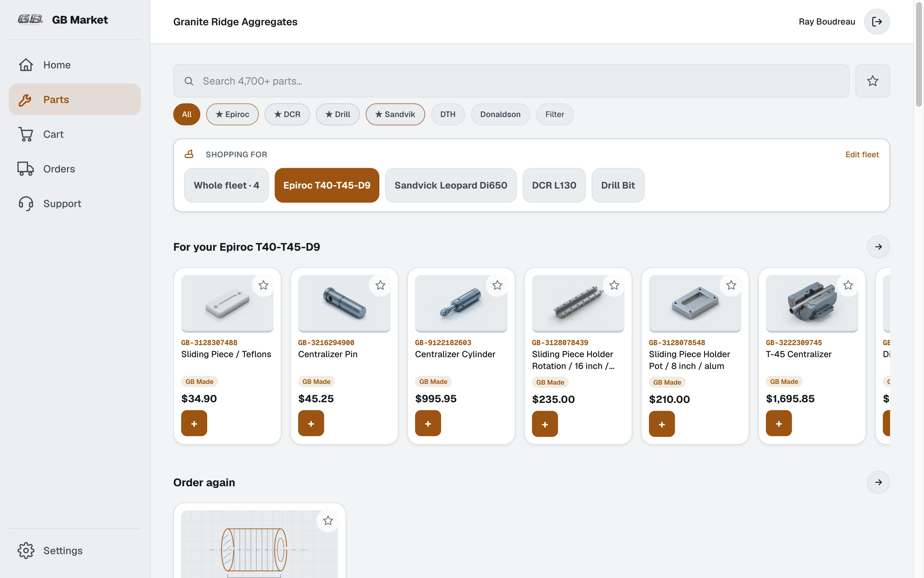Screen dimensions: 924x578
Task: Favorite T-45 Centralizer star
Action: 848,285
